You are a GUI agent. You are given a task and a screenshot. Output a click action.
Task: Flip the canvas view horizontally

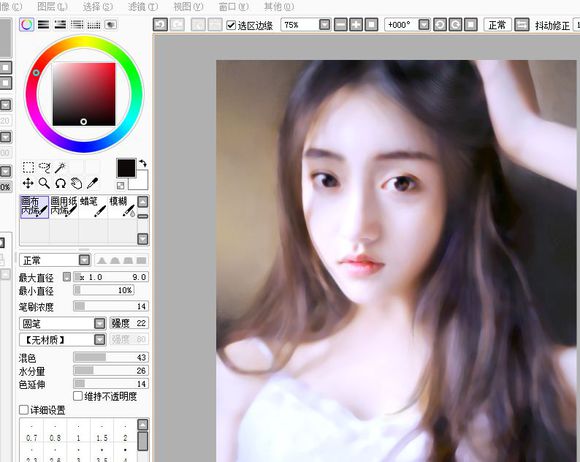coord(522,25)
